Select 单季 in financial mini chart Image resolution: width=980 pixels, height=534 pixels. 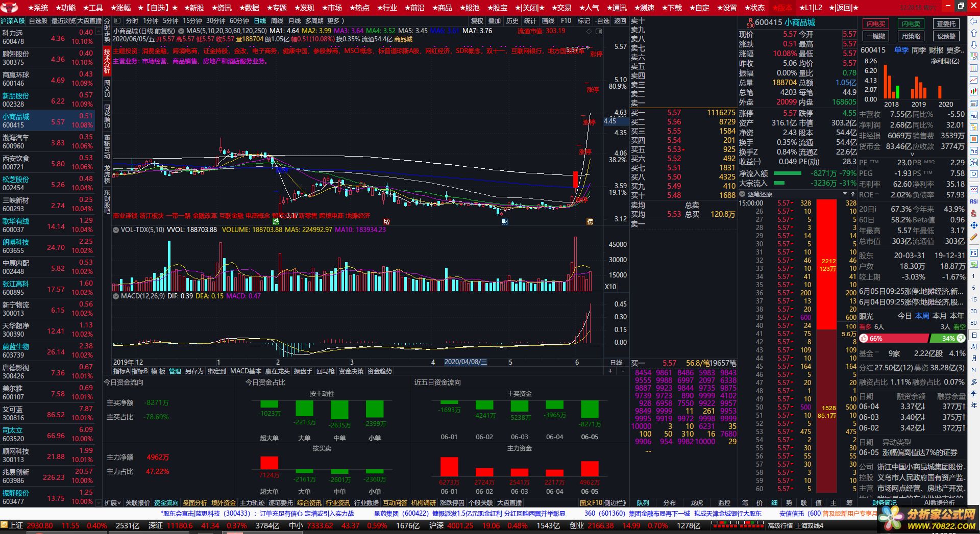point(901,50)
